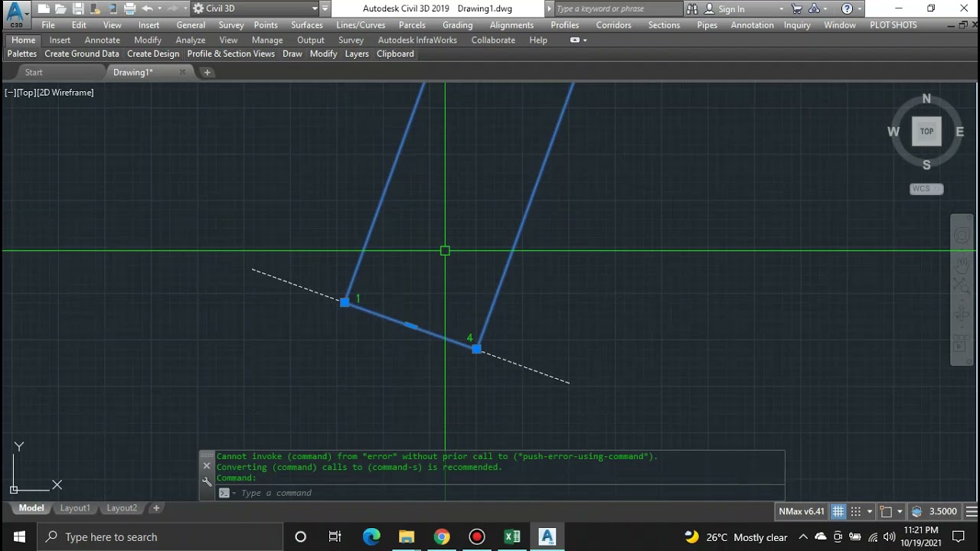Click the Autodesk A360 triangle icon
This screenshot has width=980, height=551.
[x=814, y=9]
